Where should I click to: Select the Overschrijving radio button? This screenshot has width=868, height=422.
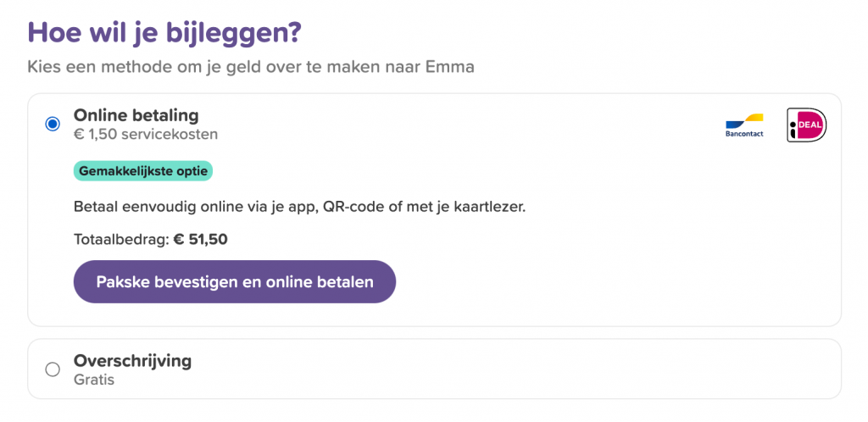point(53,369)
